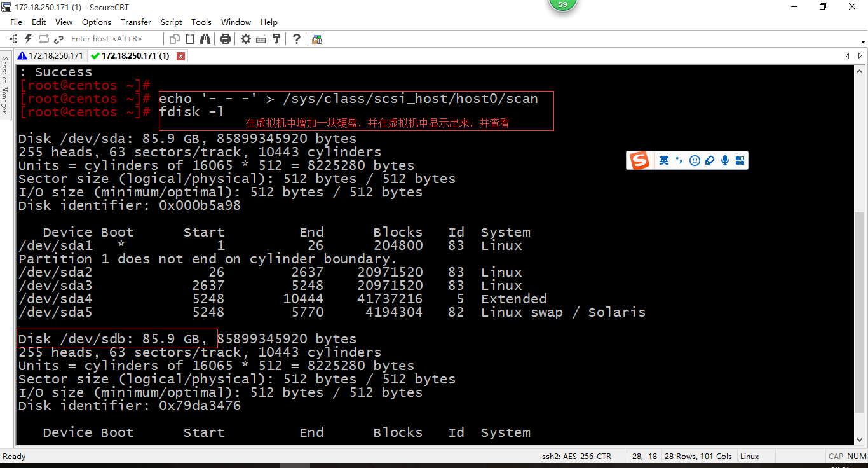Toggle Sogou English/Chinese input mode
Screen dimensions: 868x468
click(x=664, y=160)
